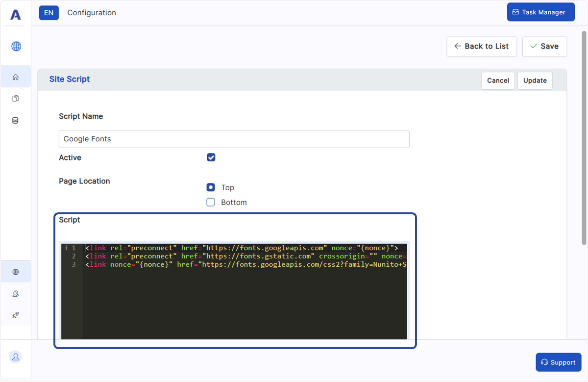Viewport: 588px width, 382px height.
Task: Open the database stack sidebar icon
Action: coord(16,120)
